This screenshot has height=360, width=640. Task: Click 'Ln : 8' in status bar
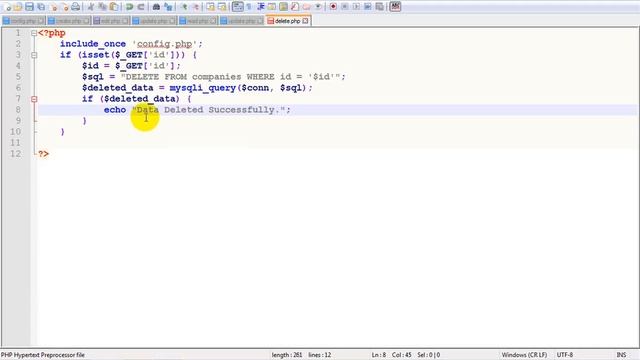tap(379, 355)
